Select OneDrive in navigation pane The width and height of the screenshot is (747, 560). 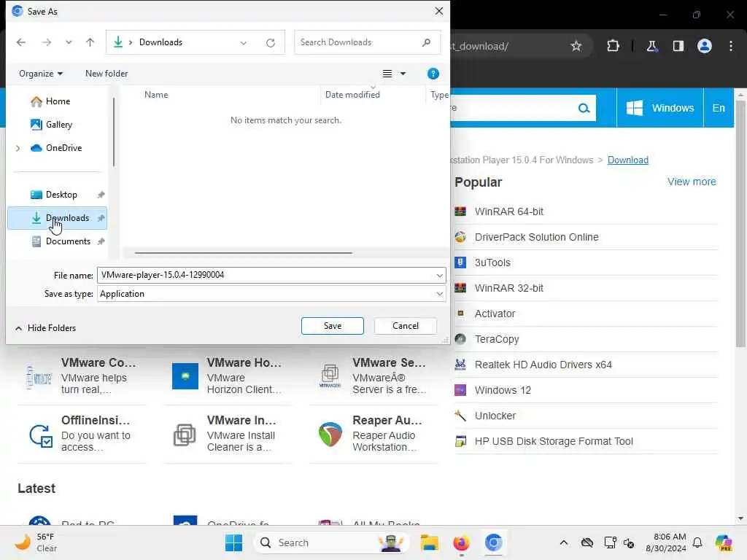[x=63, y=147]
